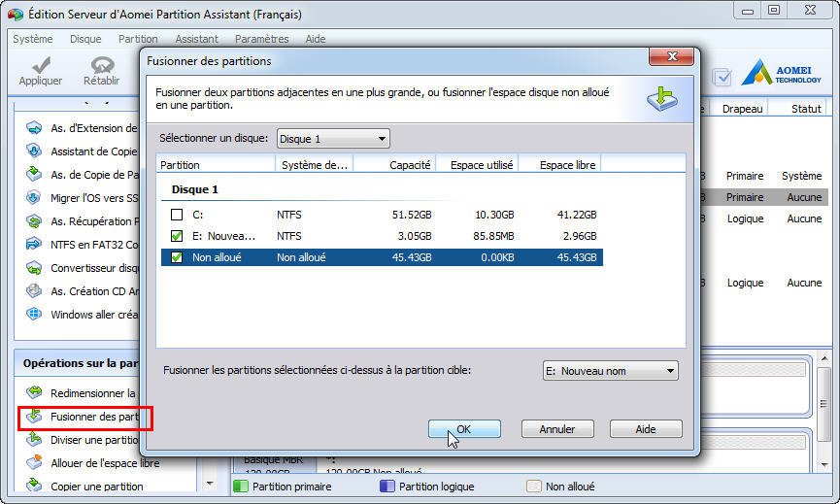Select the 51.52GB capacity cell
This screenshot has width=840, height=504.
point(412,215)
